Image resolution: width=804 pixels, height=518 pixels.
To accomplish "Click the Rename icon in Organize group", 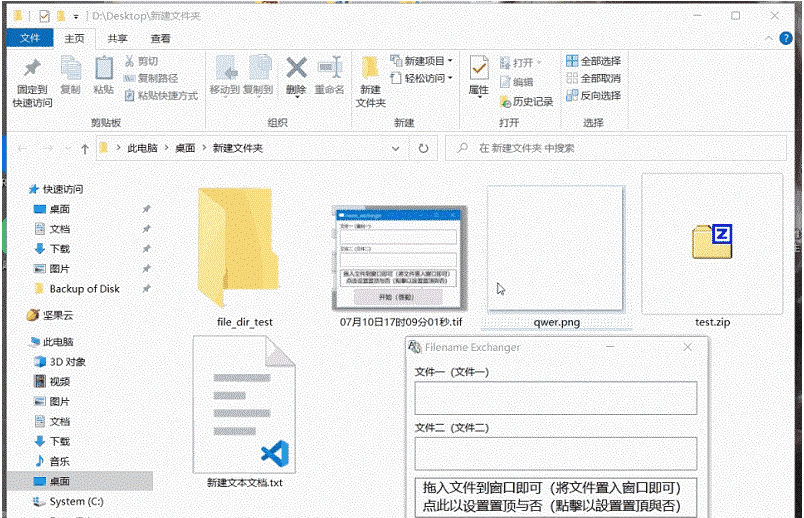I will point(330,68).
